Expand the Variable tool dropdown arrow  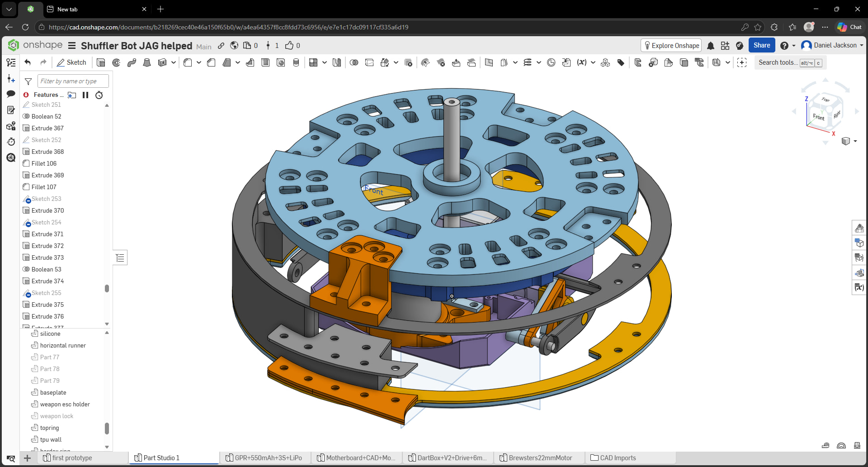pos(593,62)
